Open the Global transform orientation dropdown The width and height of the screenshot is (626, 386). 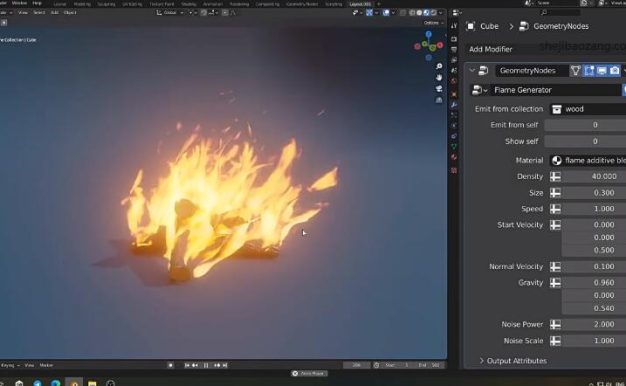[170, 13]
